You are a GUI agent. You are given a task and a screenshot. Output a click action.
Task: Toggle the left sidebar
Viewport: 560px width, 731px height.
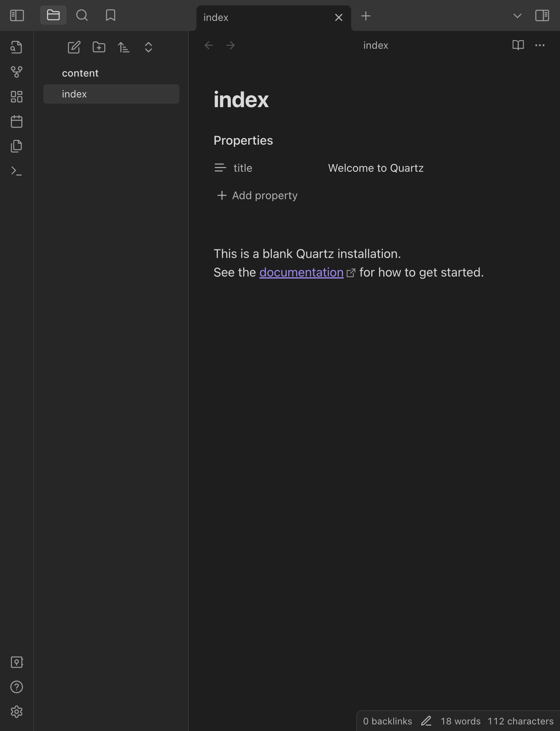click(x=17, y=15)
